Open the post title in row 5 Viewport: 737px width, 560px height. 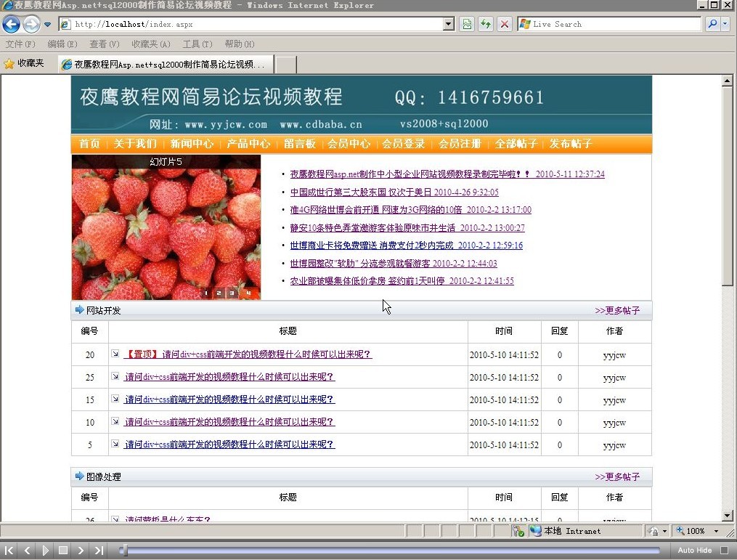229,445
